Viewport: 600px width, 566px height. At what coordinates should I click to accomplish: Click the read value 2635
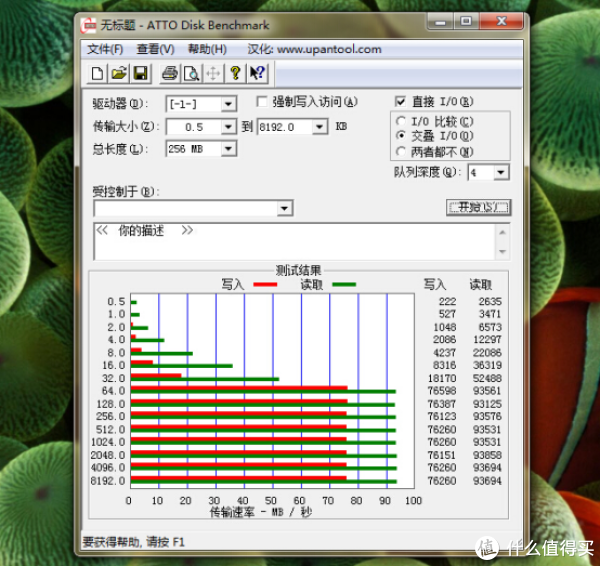490,302
